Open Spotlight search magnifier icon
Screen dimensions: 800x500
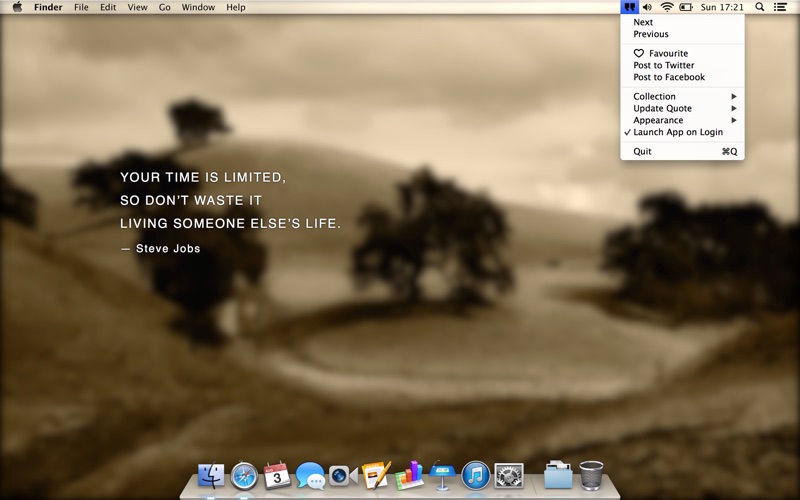tap(759, 7)
